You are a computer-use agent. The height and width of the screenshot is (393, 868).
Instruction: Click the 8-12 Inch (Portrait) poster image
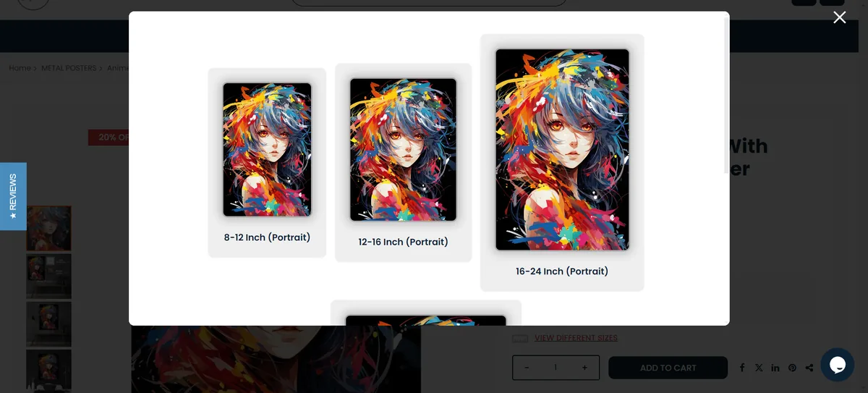267,149
